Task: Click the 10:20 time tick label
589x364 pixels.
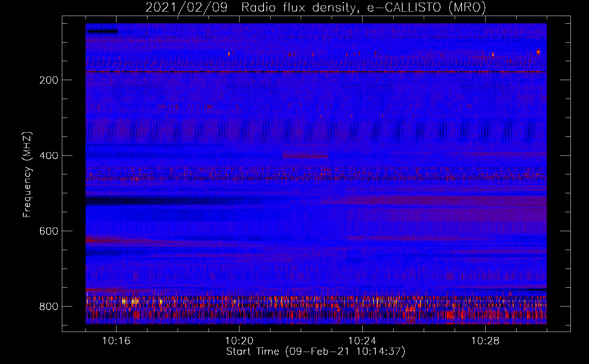Action: 239,341
